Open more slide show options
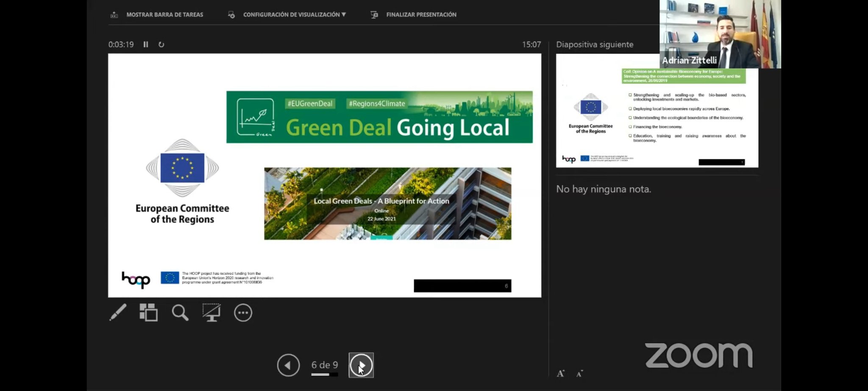868x391 pixels. tap(243, 313)
